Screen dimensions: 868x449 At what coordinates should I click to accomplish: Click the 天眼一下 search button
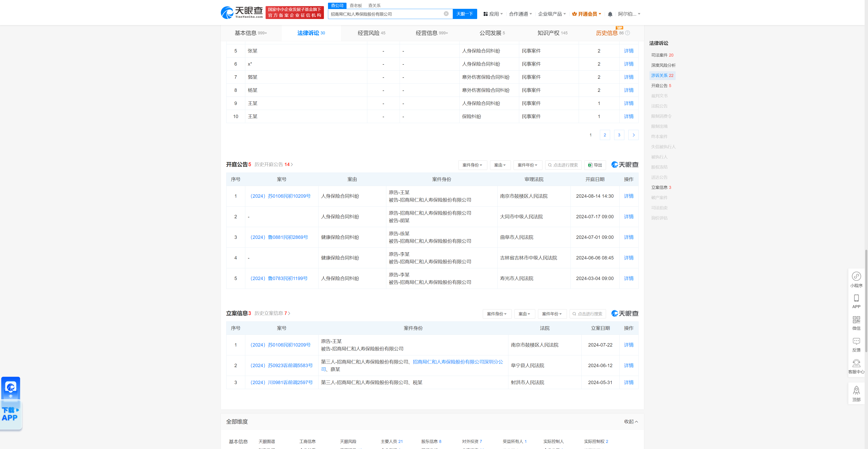pos(465,14)
